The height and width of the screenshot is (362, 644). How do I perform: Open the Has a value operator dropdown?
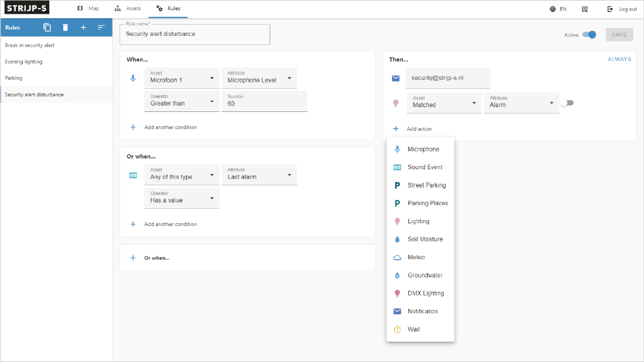click(x=182, y=198)
